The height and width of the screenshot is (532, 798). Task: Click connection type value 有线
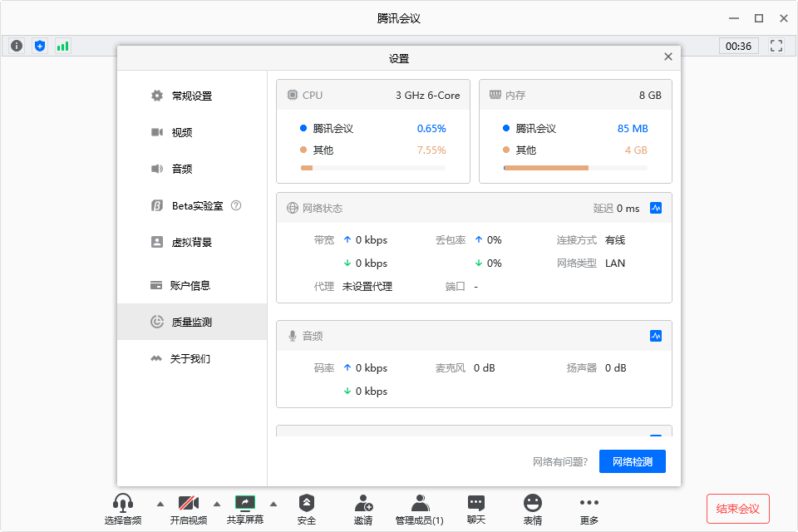click(x=615, y=239)
